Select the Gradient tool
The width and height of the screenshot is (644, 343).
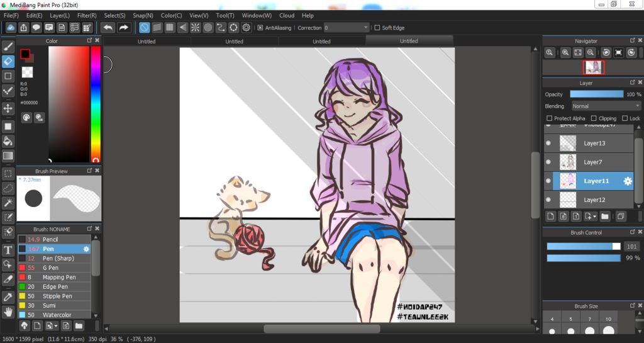[x=8, y=155]
